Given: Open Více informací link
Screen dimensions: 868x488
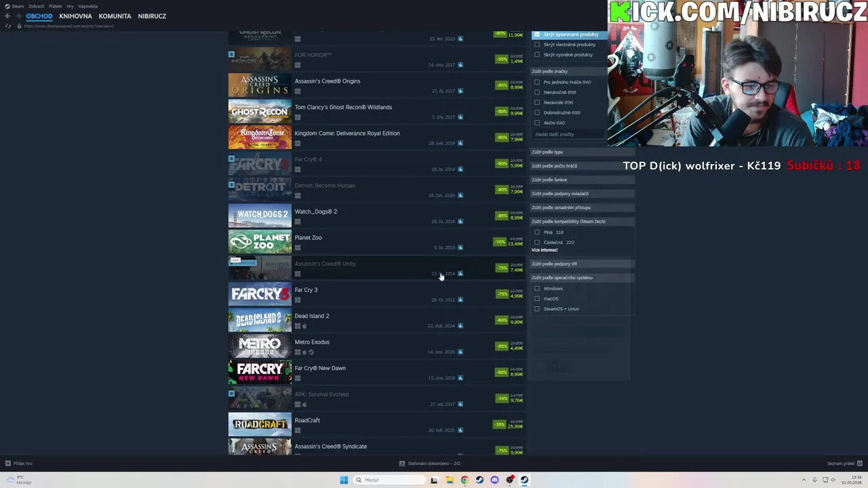Looking at the screenshot, I should click(x=545, y=250).
